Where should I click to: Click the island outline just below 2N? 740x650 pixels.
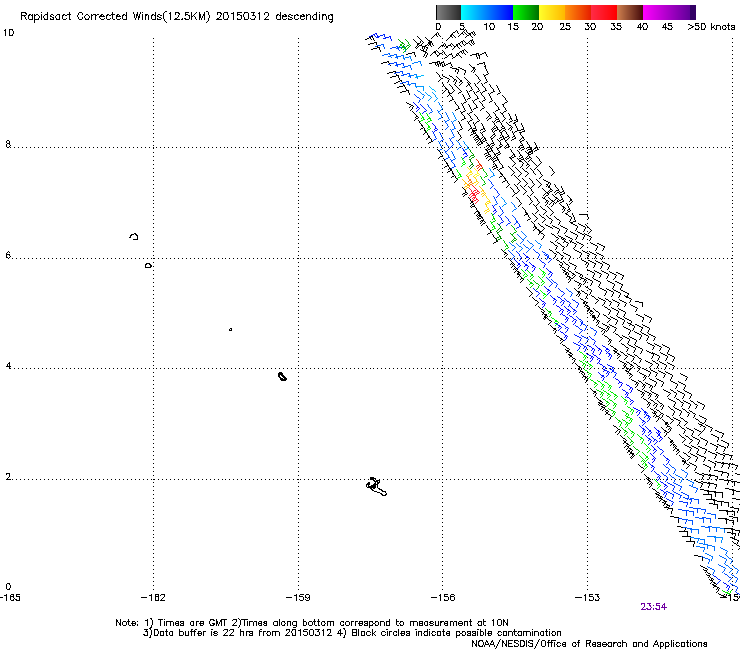(376, 487)
